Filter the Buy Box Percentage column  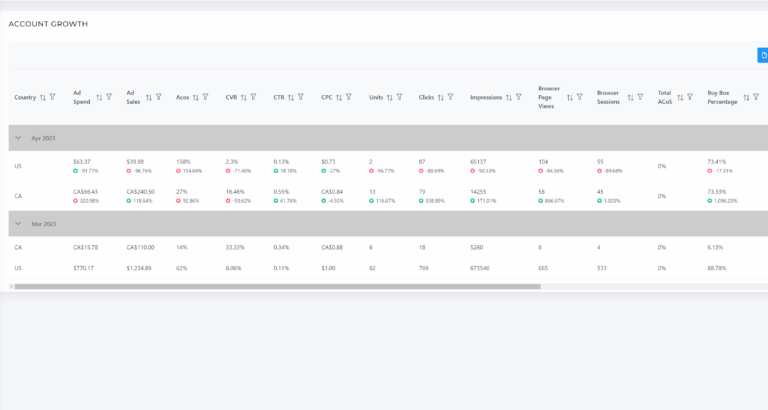(756, 97)
